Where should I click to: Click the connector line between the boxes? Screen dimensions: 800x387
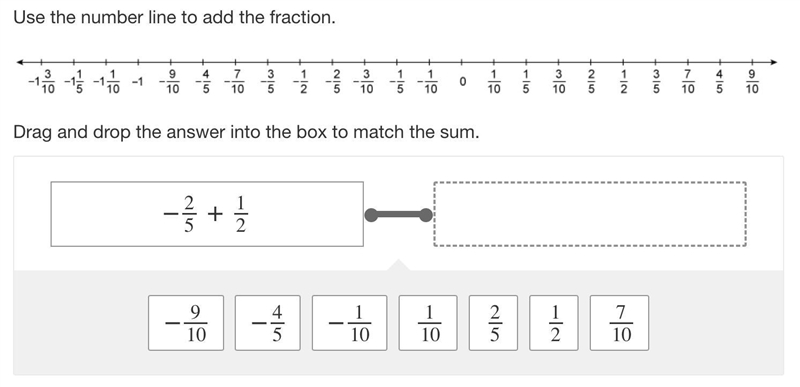click(398, 215)
